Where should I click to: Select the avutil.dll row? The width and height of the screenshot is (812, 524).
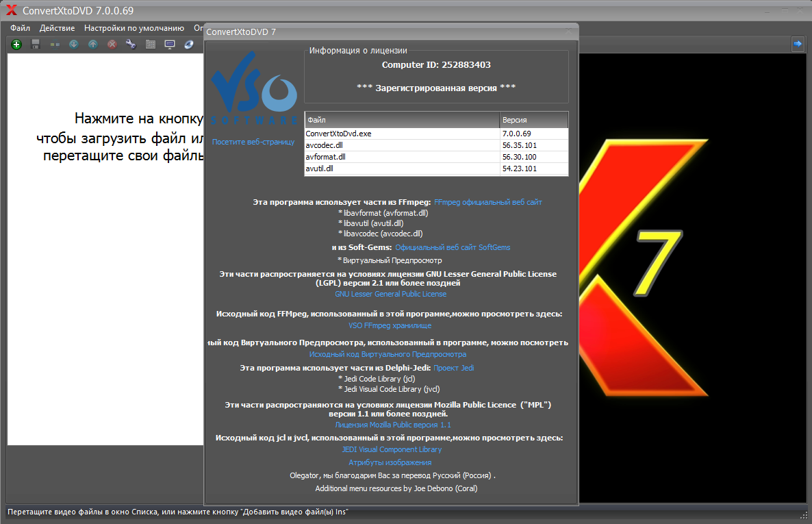tap(436, 169)
